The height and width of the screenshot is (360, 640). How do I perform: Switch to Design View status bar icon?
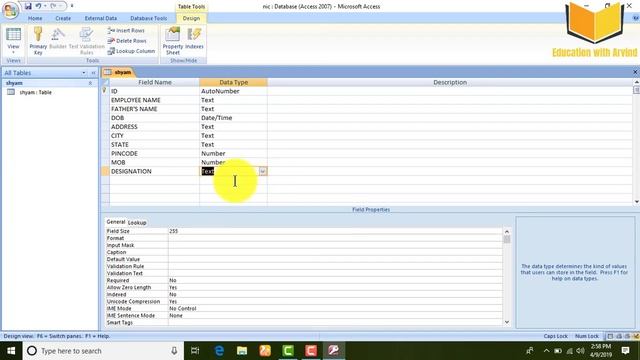click(x=636, y=336)
